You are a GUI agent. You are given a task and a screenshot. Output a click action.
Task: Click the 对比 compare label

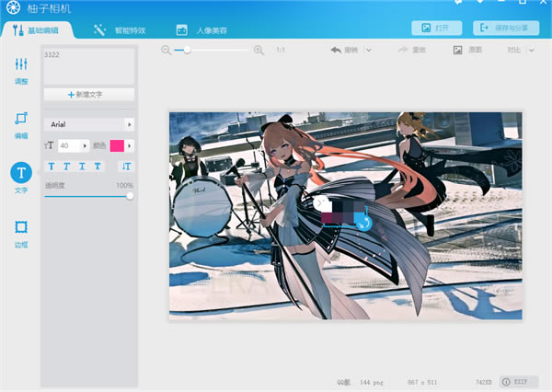(513, 50)
